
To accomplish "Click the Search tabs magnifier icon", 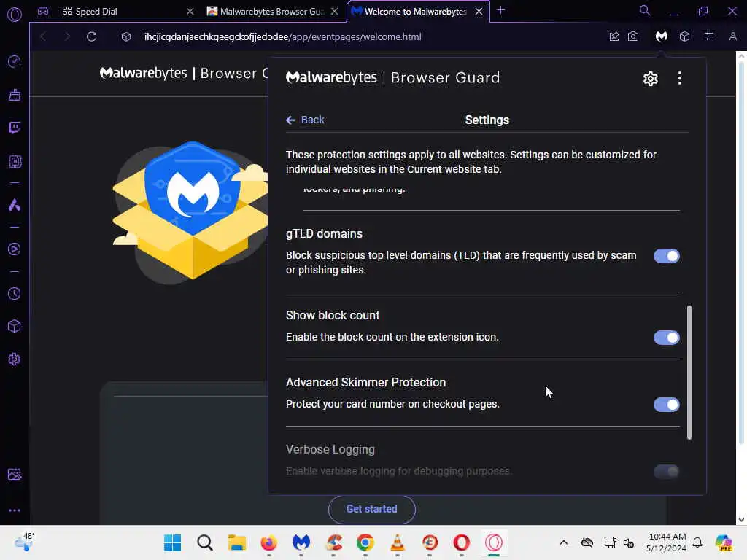I will click(645, 10).
